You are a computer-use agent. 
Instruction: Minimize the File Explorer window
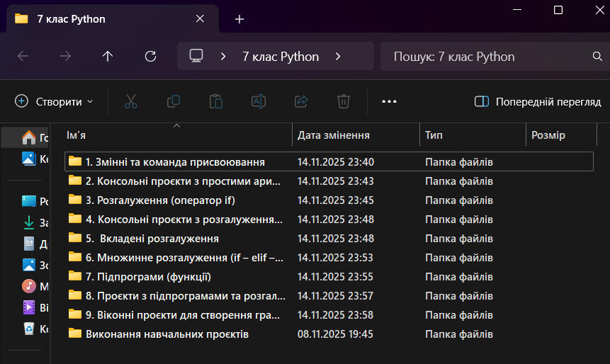click(x=517, y=9)
